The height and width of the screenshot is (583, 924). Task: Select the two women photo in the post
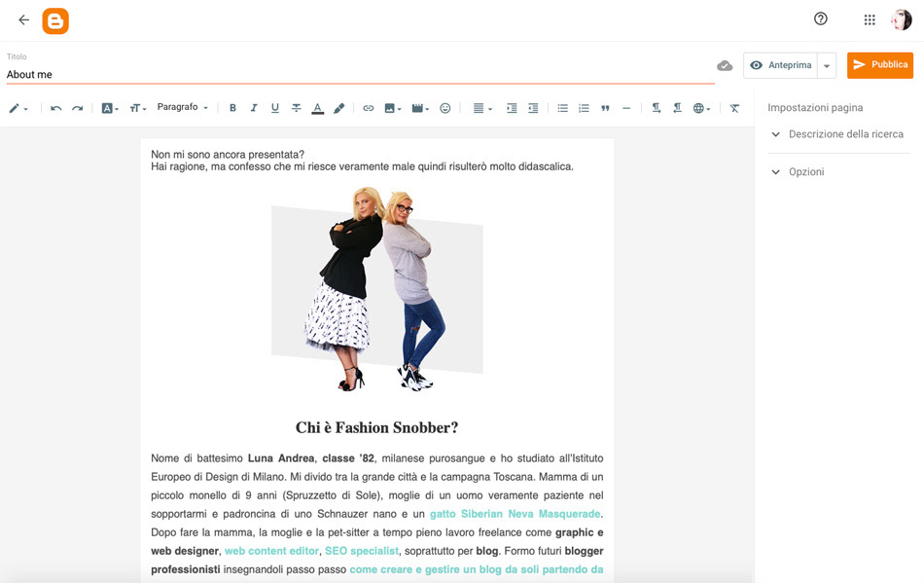click(377, 289)
